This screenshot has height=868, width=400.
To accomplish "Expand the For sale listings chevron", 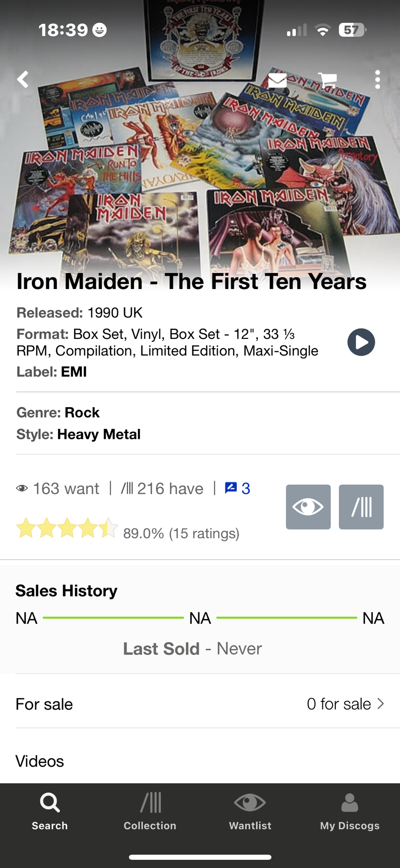I will pyautogui.click(x=380, y=704).
